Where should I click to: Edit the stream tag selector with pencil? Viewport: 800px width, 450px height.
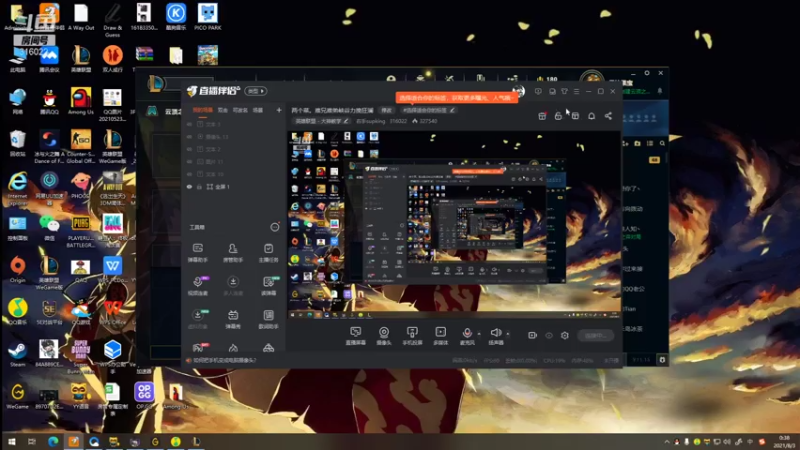pos(428,110)
